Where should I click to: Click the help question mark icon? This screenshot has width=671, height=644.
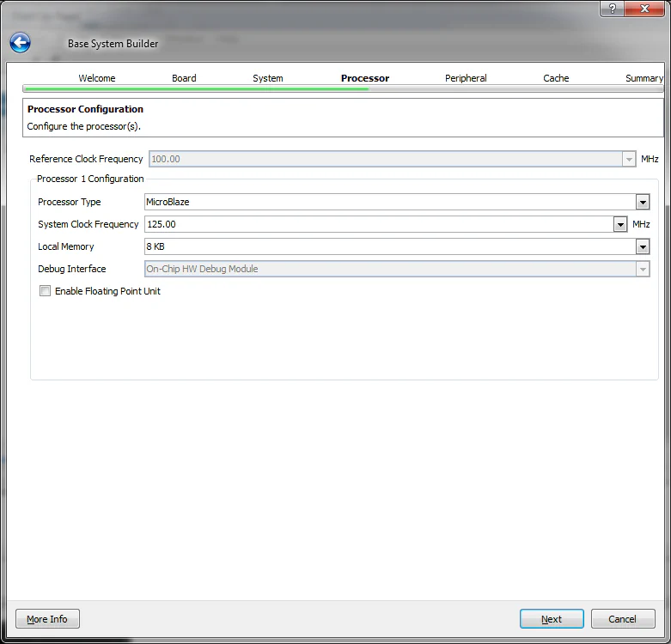pos(613,9)
